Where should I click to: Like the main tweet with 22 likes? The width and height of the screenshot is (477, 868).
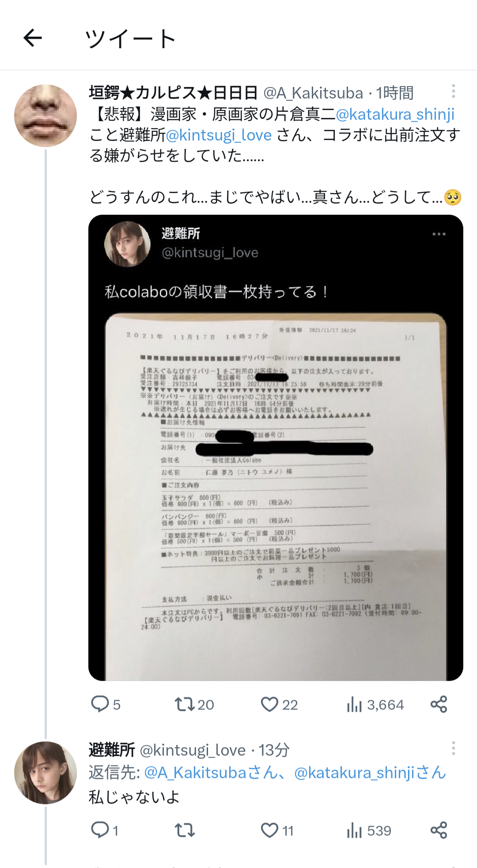click(269, 704)
